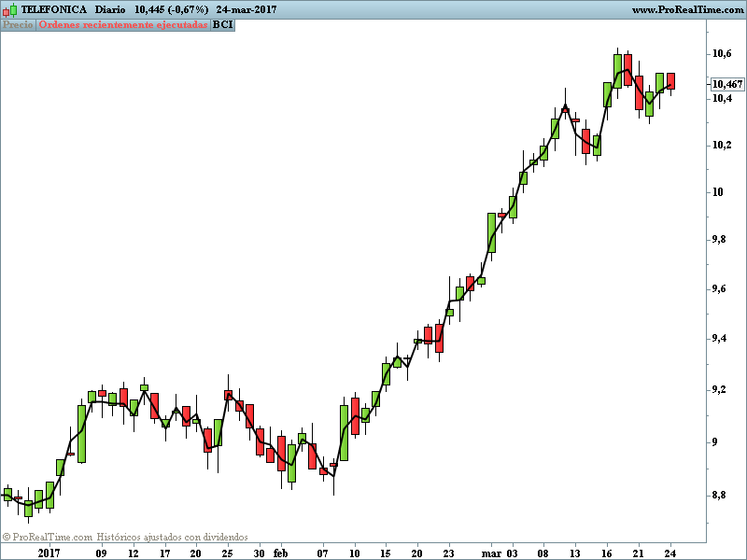Click the 30 date axis label
Viewport: 747px width, 560px height.
260,553
